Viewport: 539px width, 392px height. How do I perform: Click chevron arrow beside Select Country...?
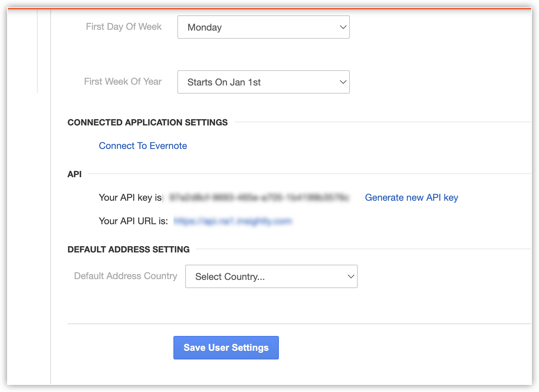(351, 276)
